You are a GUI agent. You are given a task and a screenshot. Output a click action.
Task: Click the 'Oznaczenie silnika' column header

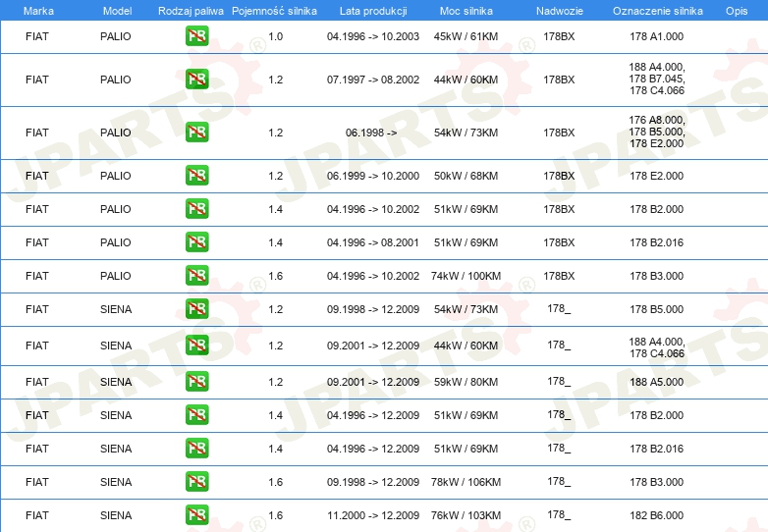(x=658, y=11)
